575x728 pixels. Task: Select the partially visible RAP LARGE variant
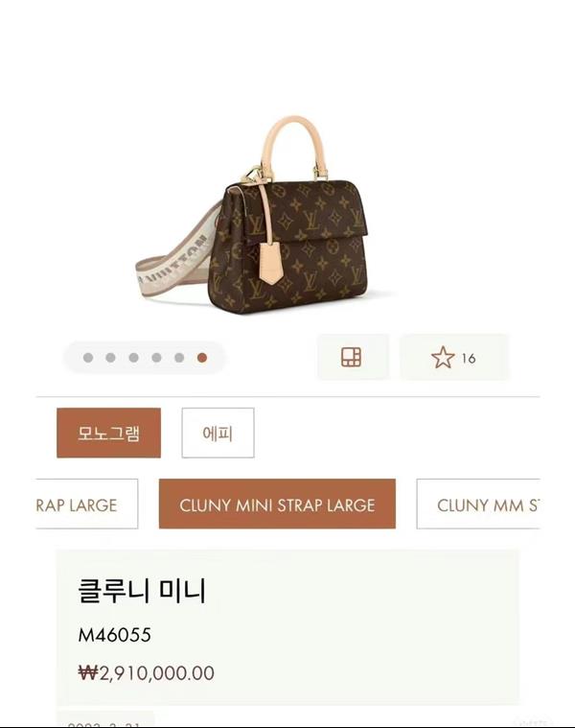coord(86,504)
